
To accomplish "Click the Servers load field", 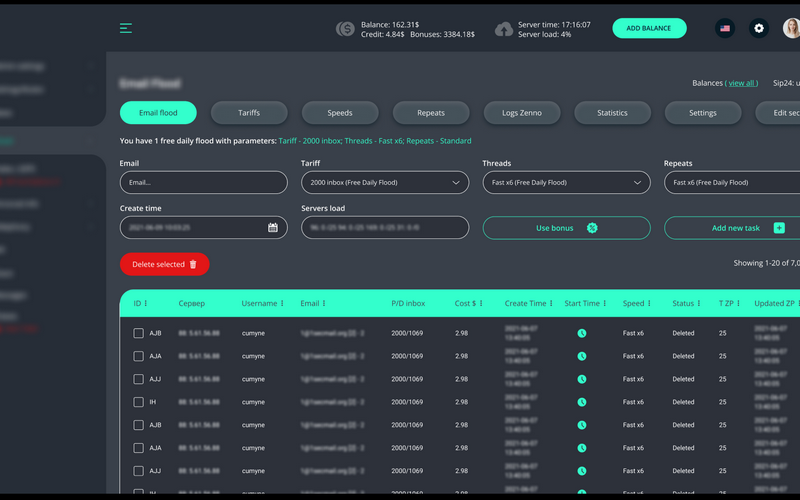I will pos(385,228).
